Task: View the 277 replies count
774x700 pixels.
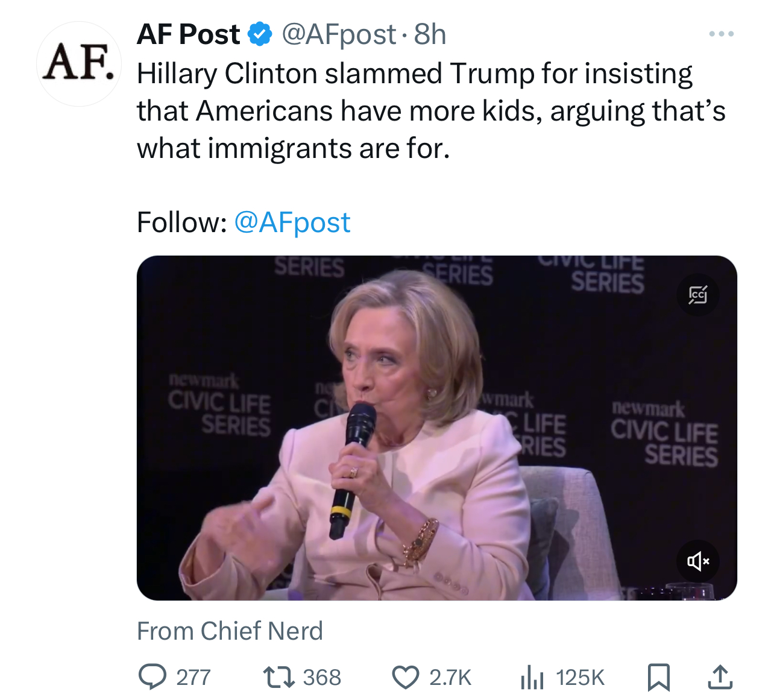Action: tap(193, 677)
